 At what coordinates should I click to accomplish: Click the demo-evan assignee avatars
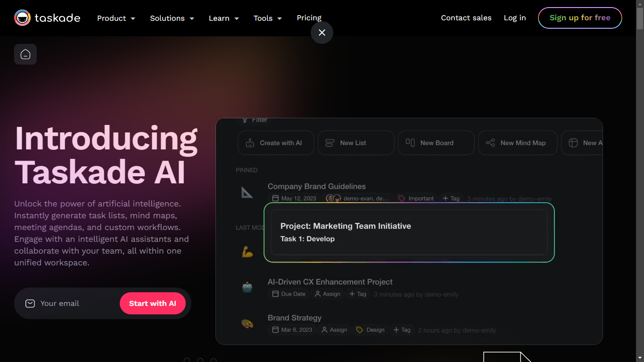pyautogui.click(x=334, y=198)
